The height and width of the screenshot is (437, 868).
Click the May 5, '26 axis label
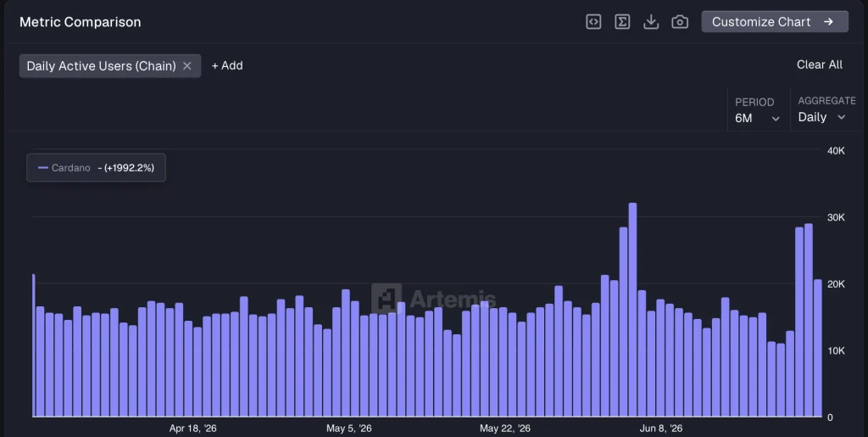tap(348, 429)
